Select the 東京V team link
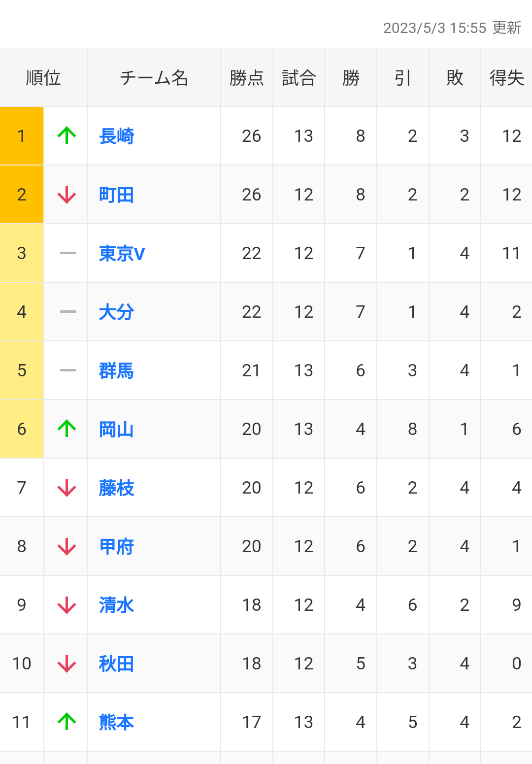 (x=122, y=254)
